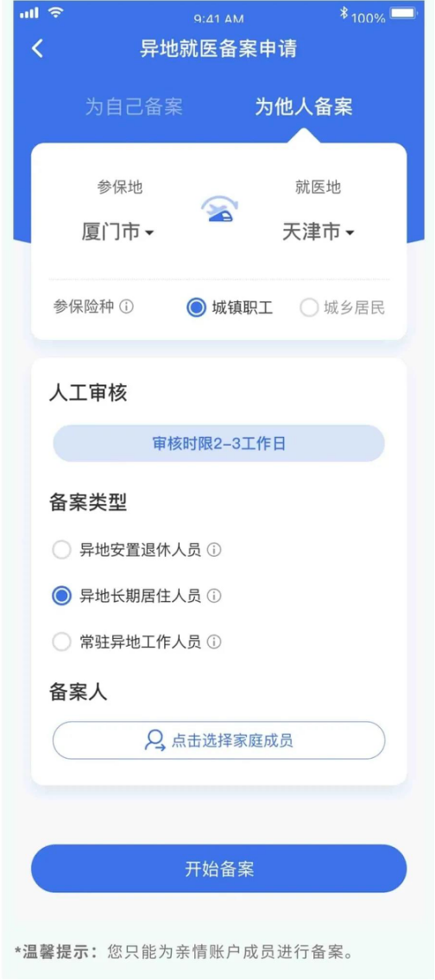Open the 天津市 treatment-location dropdown
This screenshot has width=435, height=980.
[x=318, y=232]
